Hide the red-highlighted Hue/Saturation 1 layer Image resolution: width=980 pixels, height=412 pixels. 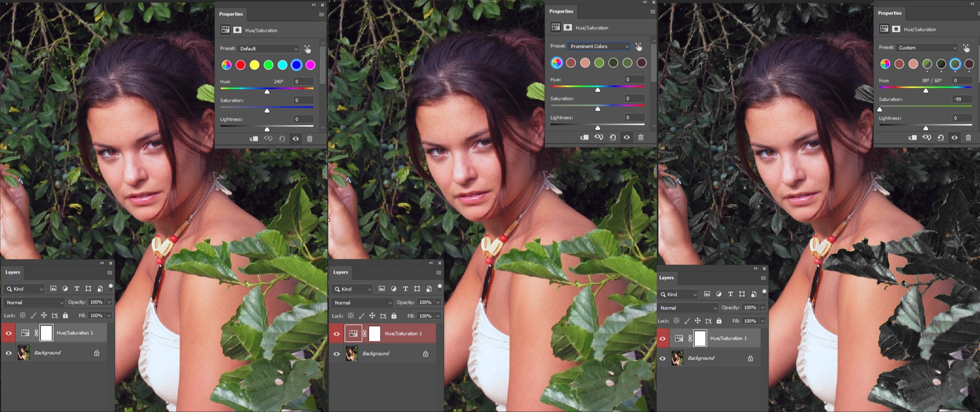click(336, 334)
